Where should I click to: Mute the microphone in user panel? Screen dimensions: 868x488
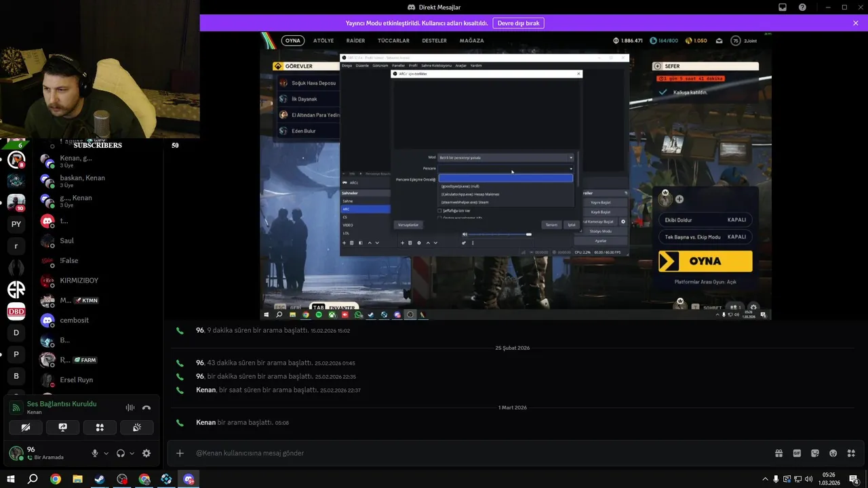pos(95,453)
